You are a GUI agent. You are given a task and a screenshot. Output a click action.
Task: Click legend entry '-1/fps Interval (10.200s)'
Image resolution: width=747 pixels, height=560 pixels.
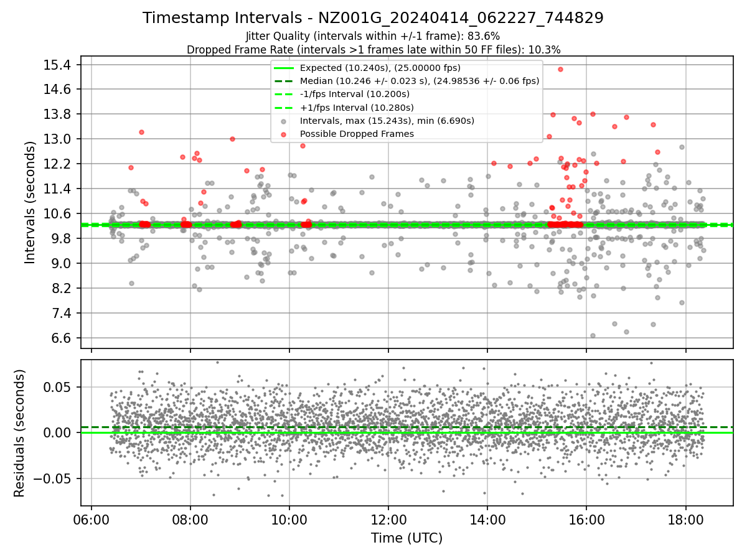click(355, 94)
